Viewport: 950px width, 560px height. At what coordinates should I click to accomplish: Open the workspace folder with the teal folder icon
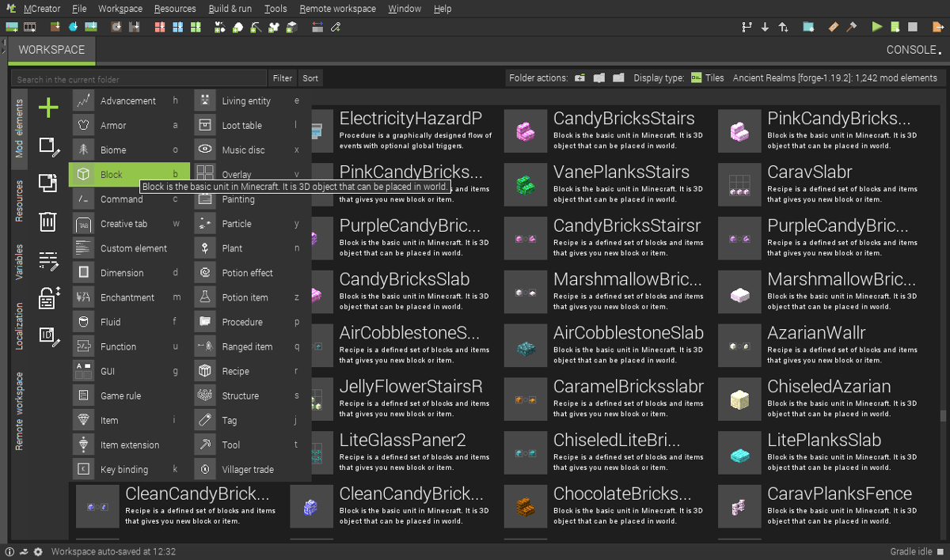[x=807, y=27]
